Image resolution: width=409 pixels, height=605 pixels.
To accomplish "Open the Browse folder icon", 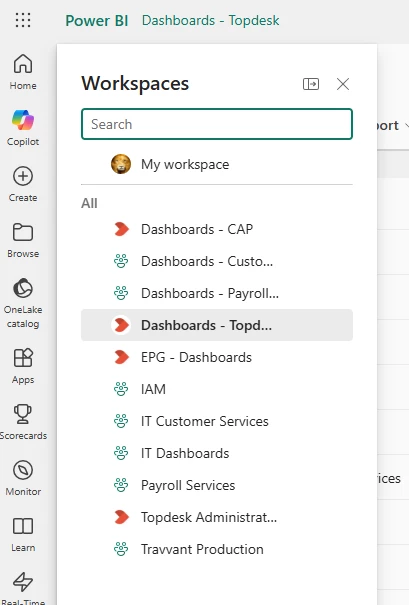I will [23, 232].
